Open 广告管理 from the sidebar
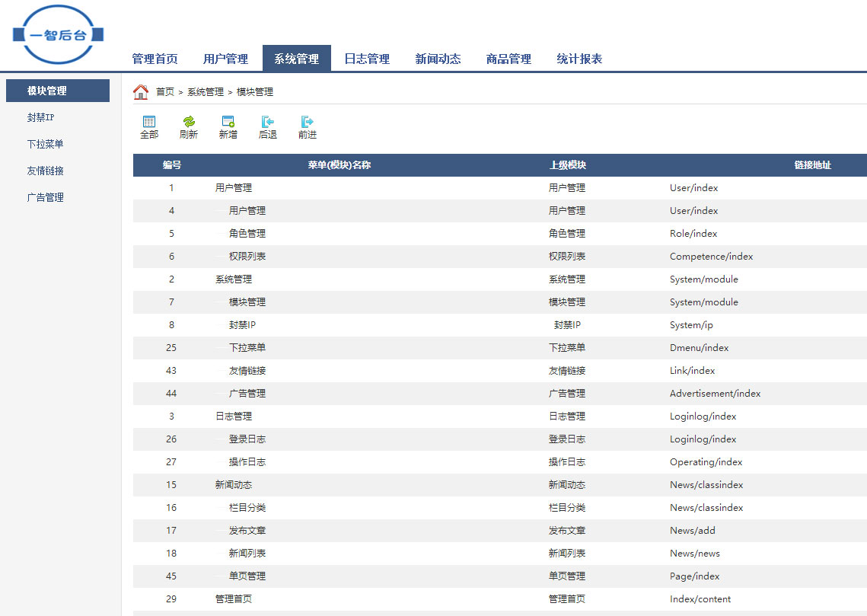This screenshot has height=616, width=867. (45, 197)
